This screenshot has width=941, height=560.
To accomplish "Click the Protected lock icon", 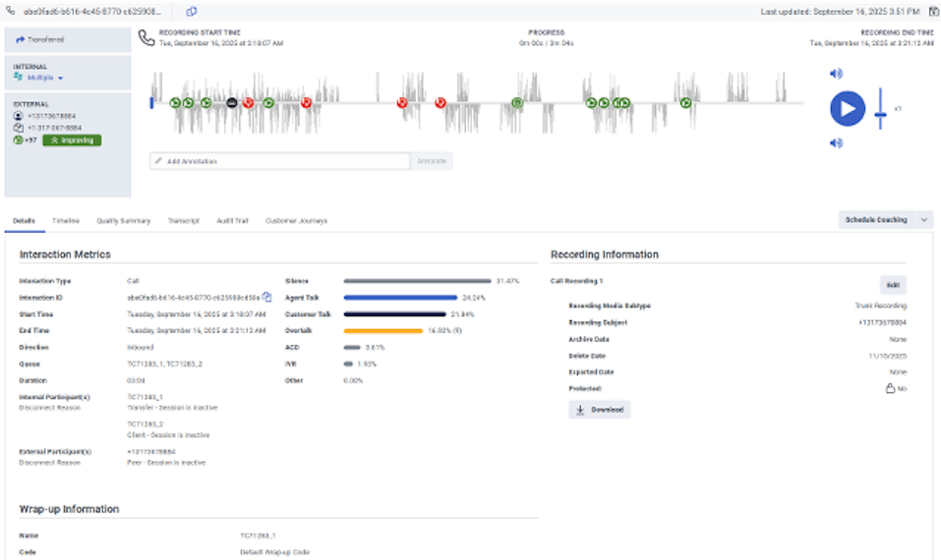I will point(890,388).
